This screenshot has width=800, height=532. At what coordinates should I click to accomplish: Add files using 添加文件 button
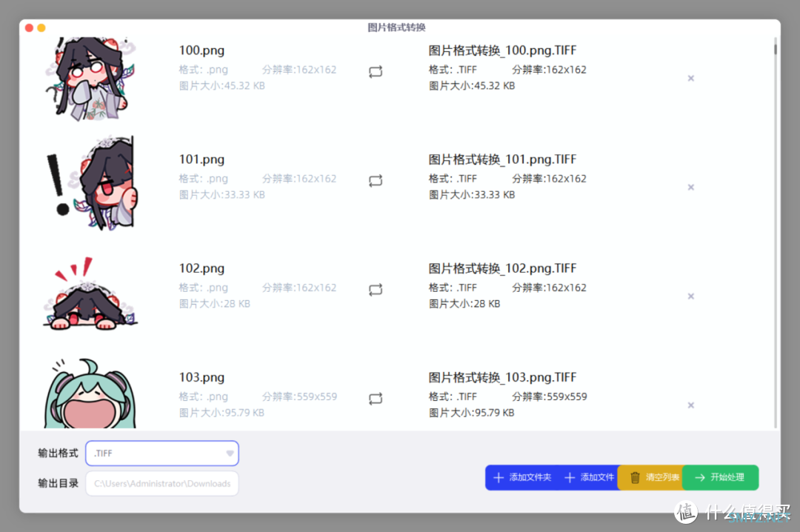coord(589,477)
